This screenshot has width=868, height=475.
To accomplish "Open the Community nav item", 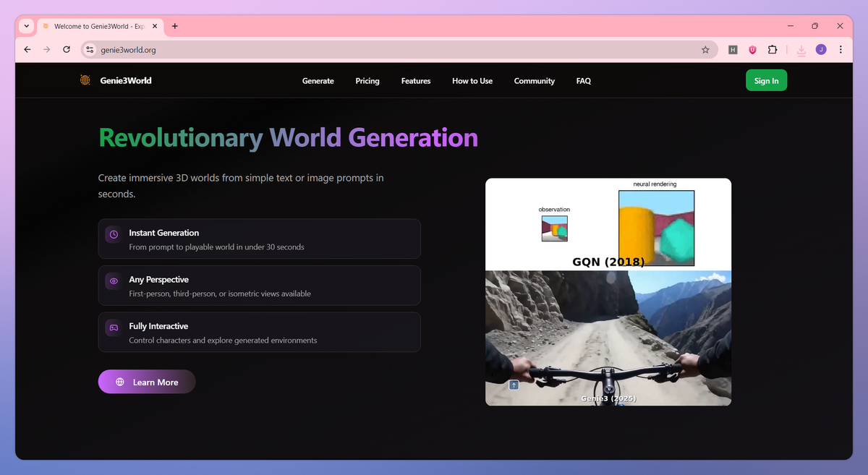I will [535, 81].
